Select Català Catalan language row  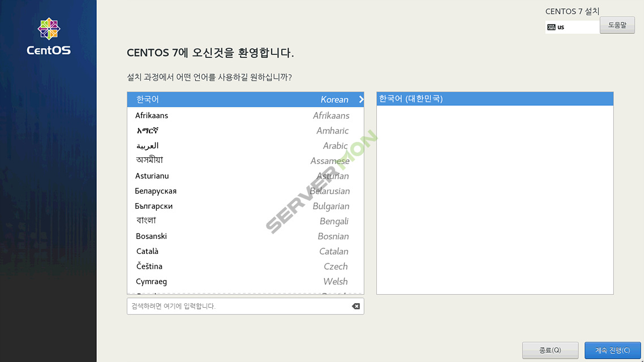click(x=245, y=251)
